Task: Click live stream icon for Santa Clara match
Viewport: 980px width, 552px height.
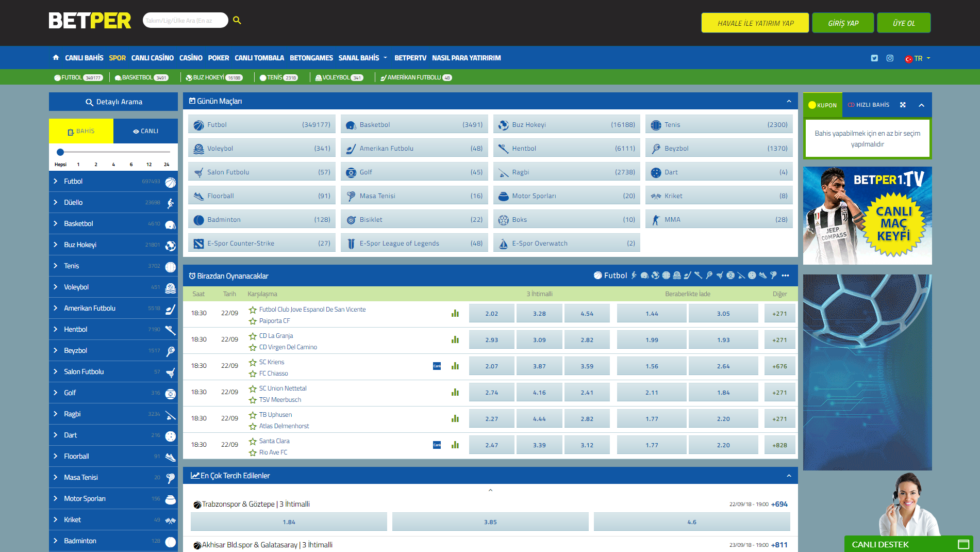Action: click(x=437, y=445)
